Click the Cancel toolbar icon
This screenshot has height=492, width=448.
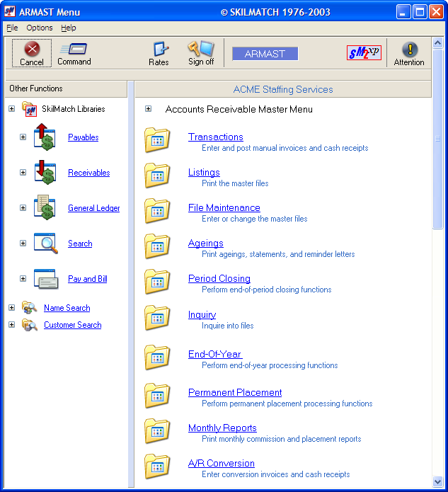pos(32,49)
